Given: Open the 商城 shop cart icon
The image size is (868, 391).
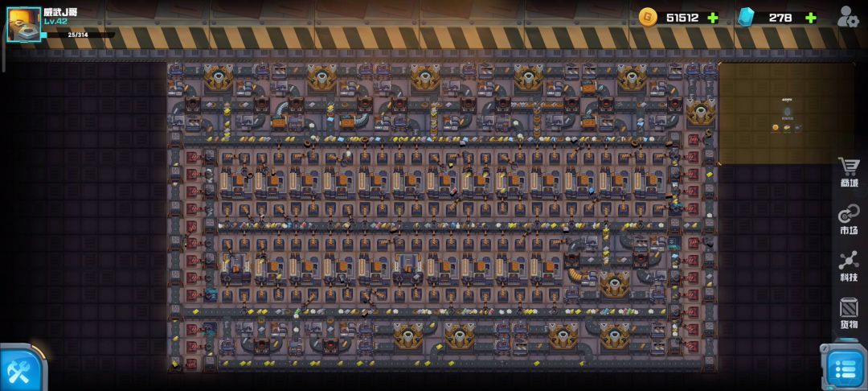Looking at the screenshot, I should tap(849, 171).
